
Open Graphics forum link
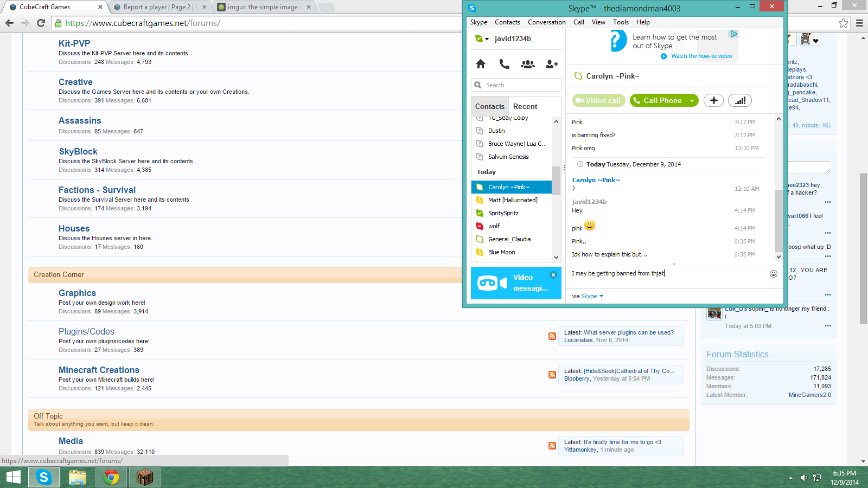[x=77, y=293]
